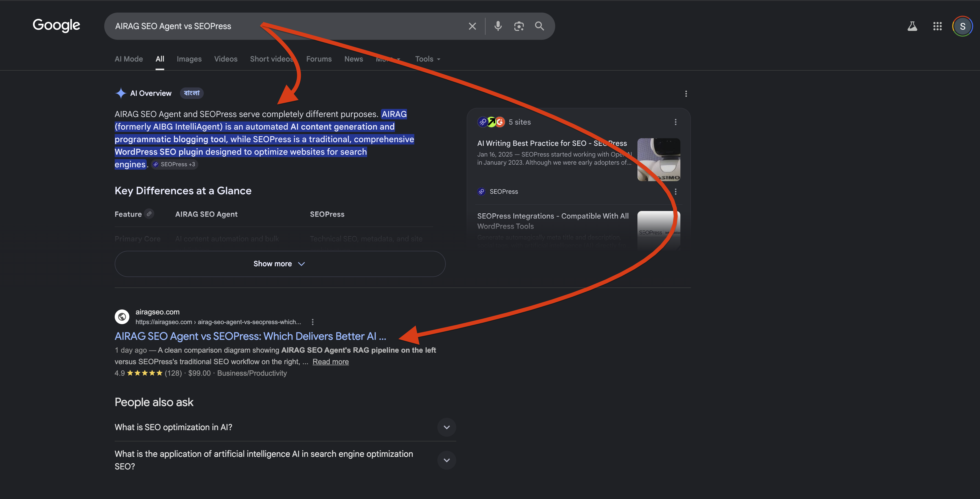Screen dimensions: 980x499
Task: Click the AI Overview sparkle icon
Action: coord(120,93)
